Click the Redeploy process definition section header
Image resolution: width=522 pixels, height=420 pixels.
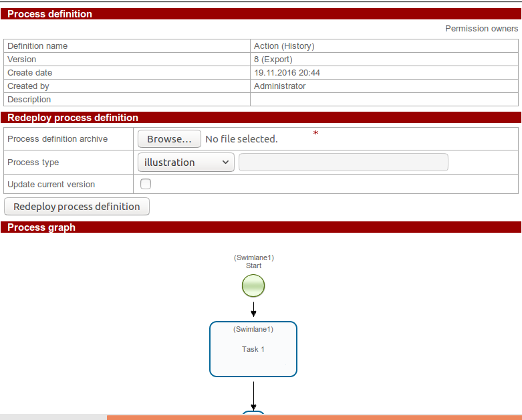click(73, 118)
